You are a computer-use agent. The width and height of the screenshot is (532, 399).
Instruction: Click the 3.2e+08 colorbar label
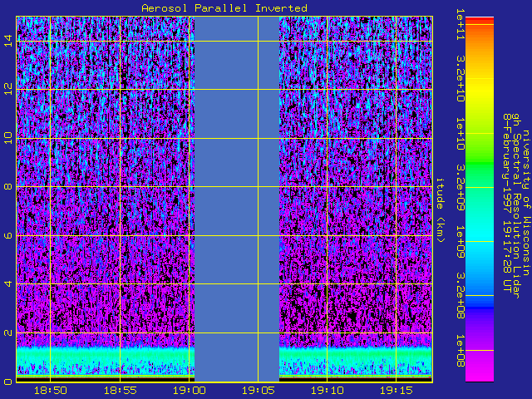click(x=460, y=296)
